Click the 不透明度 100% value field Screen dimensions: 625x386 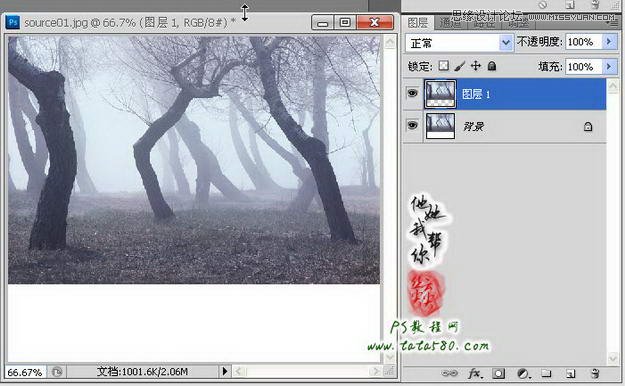pos(584,41)
